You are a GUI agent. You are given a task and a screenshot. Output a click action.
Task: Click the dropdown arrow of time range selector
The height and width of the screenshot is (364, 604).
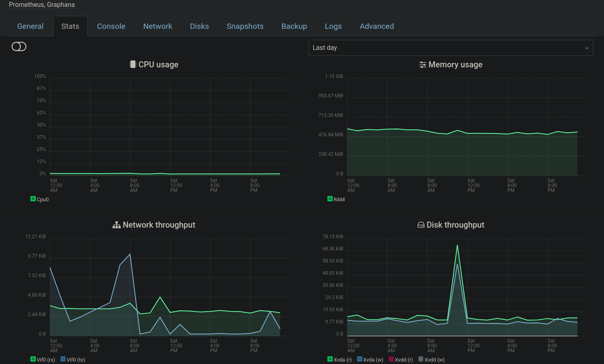tap(587, 48)
